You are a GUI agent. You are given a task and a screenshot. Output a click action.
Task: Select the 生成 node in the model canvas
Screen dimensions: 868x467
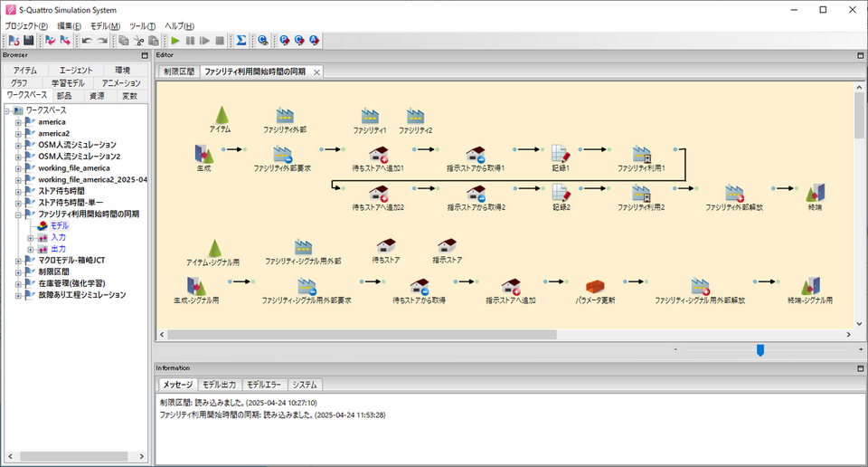point(203,154)
